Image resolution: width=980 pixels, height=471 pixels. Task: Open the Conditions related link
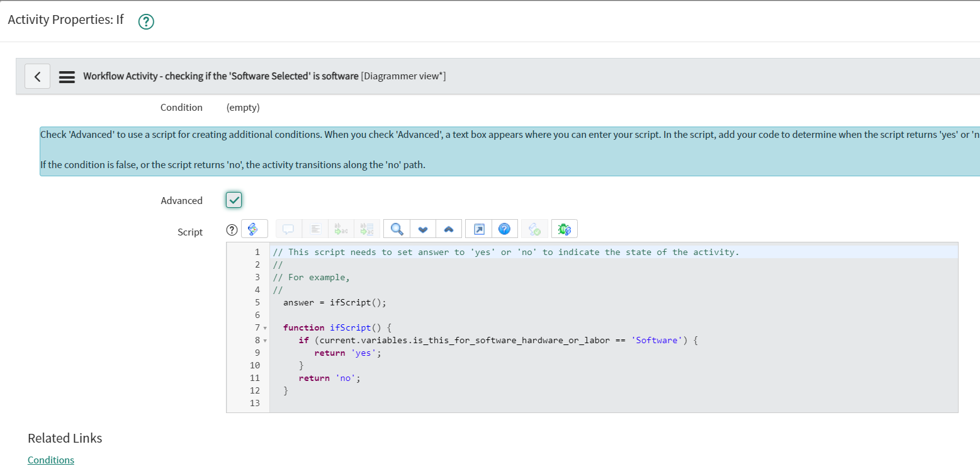point(50,460)
